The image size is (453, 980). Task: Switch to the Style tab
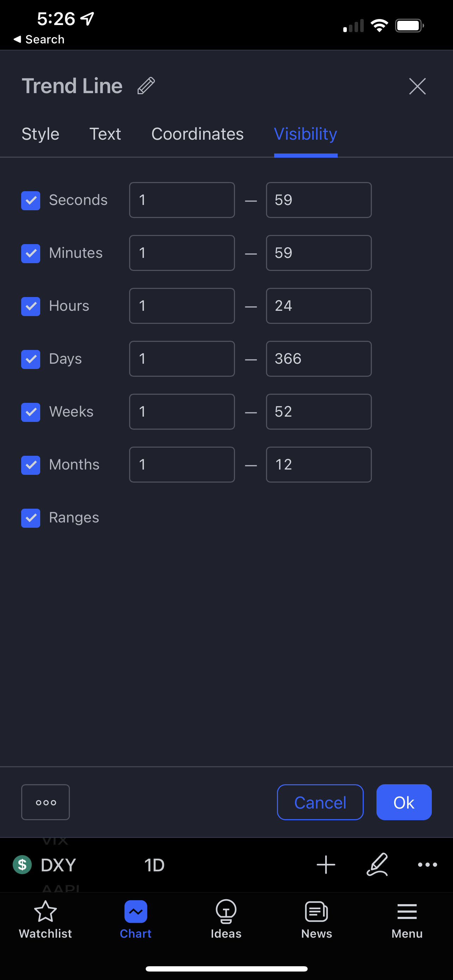[40, 134]
